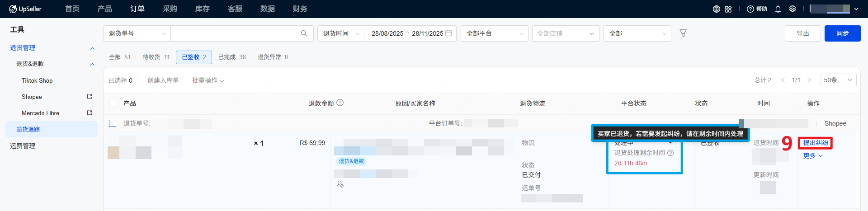868x211 pixels.
Task: Expand the 批量操作 bulk actions dropdown
Action: click(208, 80)
